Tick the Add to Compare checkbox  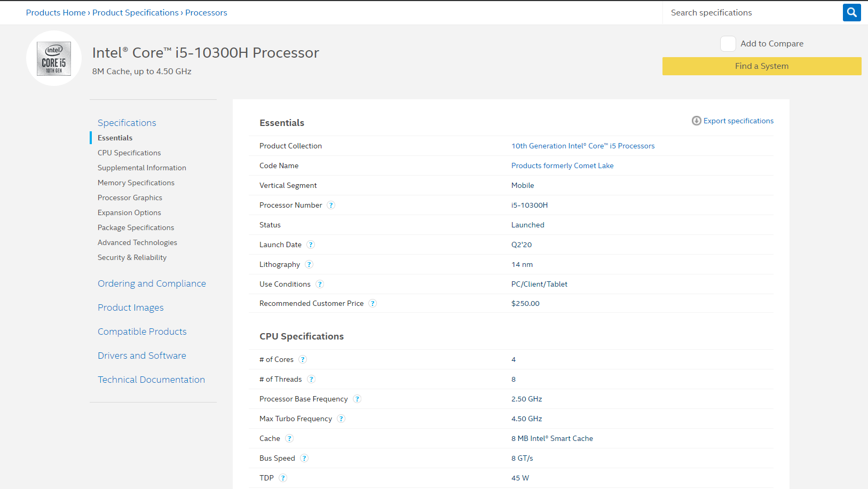click(x=728, y=44)
